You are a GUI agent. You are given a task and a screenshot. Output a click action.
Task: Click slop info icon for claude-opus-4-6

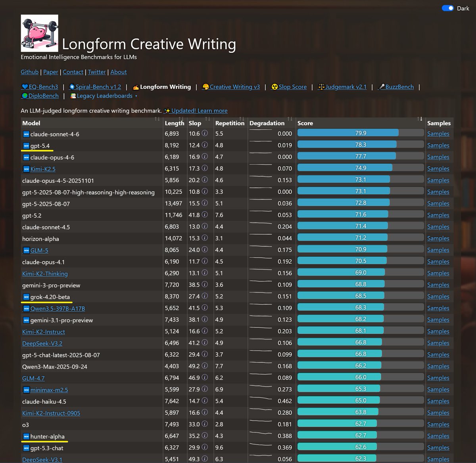coord(205,157)
